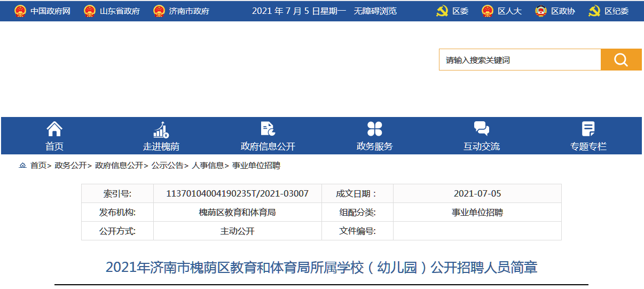Click the four-petal icon above 政务服务

(x=375, y=129)
